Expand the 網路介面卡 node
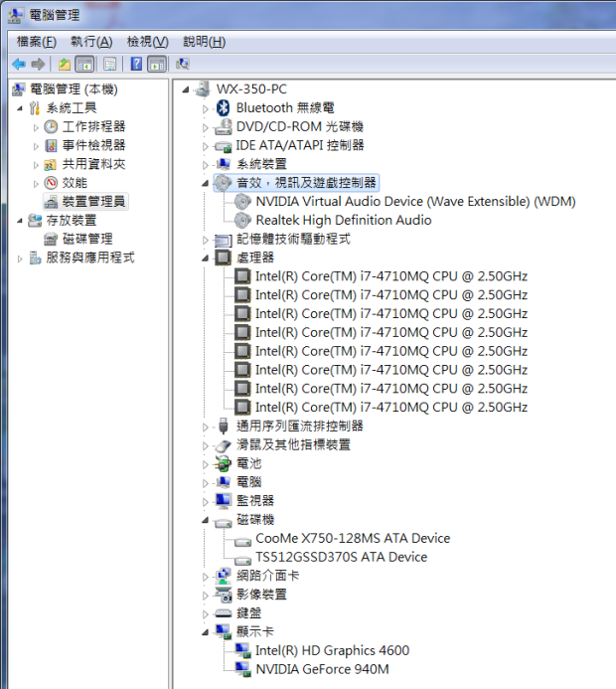Screen dimensions: 616x689 [x=205, y=577]
